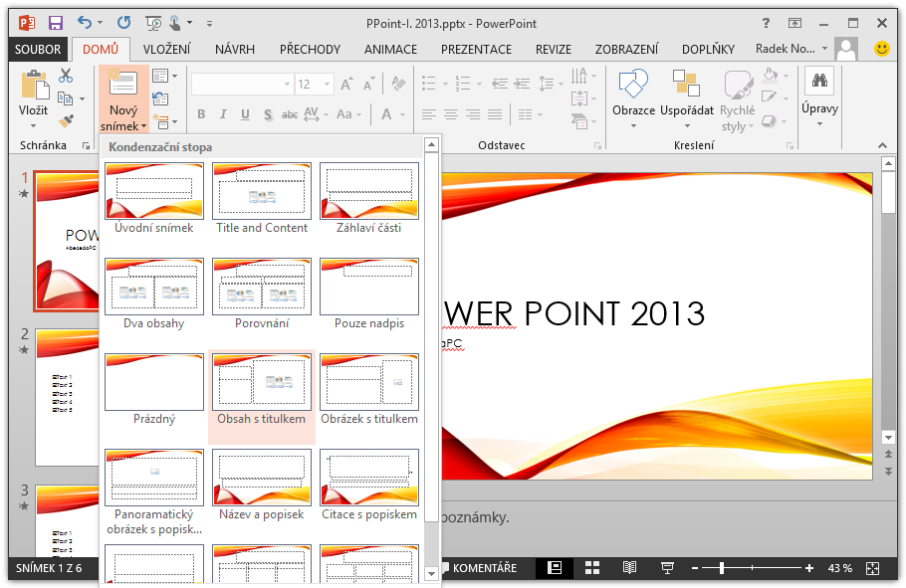Image resolution: width=906 pixels, height=588 pixels.
Task: Decrease font size with small A icon
Action: tap(368, 85)
